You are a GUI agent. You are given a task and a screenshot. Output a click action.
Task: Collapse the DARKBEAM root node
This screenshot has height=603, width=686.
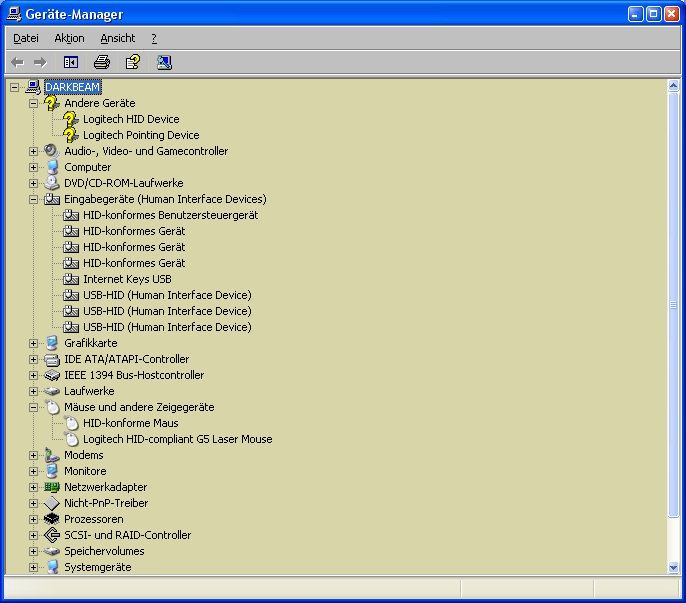tap(14, 87)
